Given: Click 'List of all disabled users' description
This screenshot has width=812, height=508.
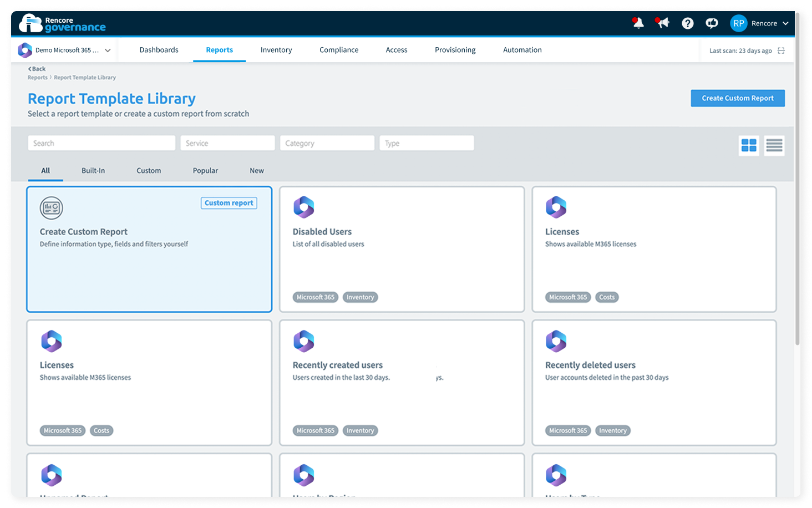Looking at the screenshot, I should pos(328,244).
